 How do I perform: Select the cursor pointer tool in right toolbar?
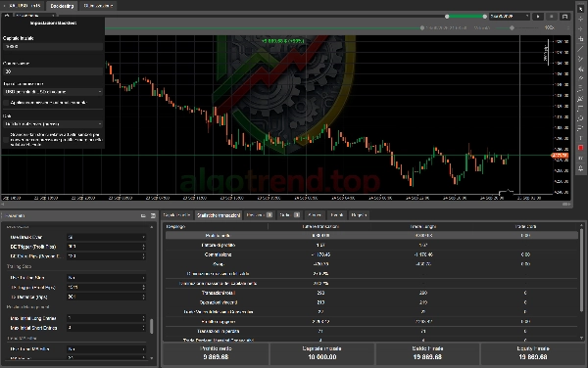pos(580,9)
